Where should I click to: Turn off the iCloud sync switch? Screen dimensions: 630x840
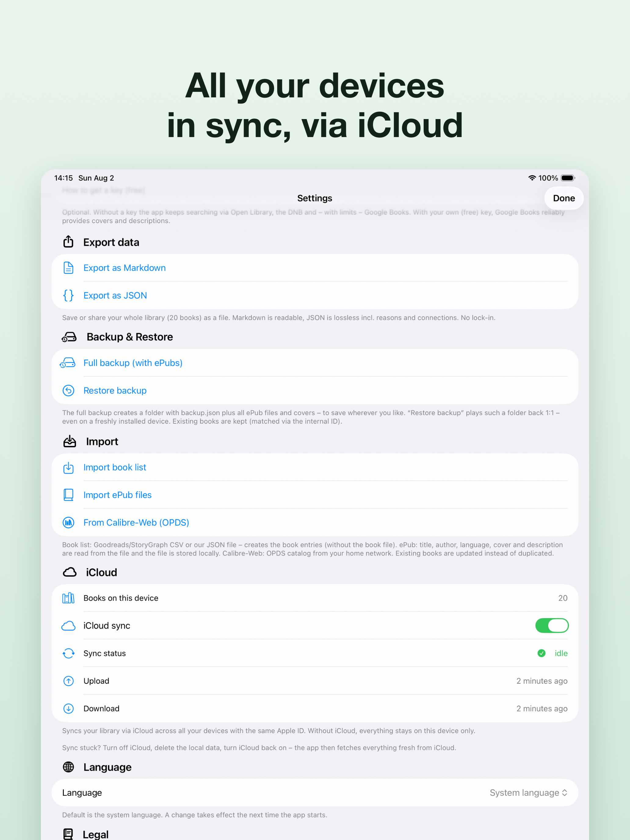click(x=552, y=625)
